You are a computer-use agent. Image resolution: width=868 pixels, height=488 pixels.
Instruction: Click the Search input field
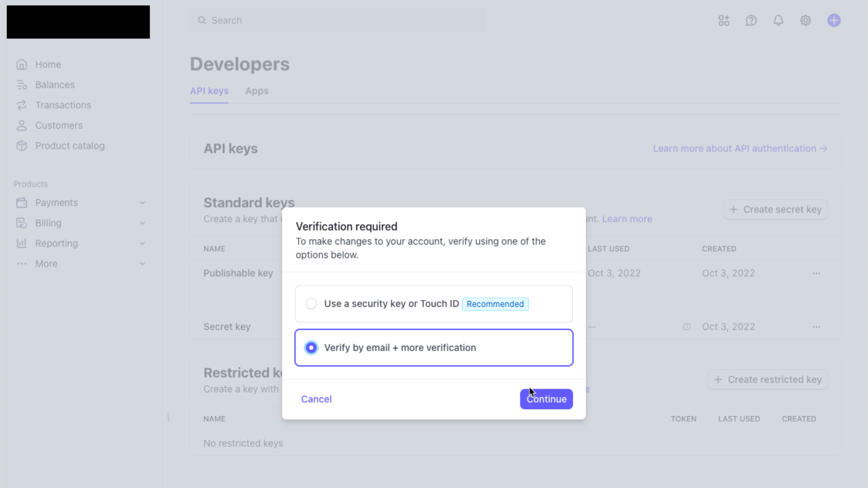(x=338, y=20)
